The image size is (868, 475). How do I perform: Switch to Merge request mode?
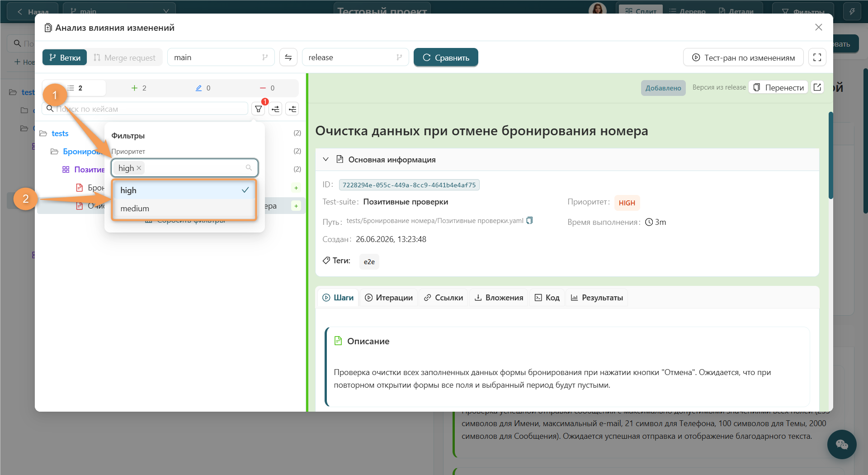tap(124, 57)
